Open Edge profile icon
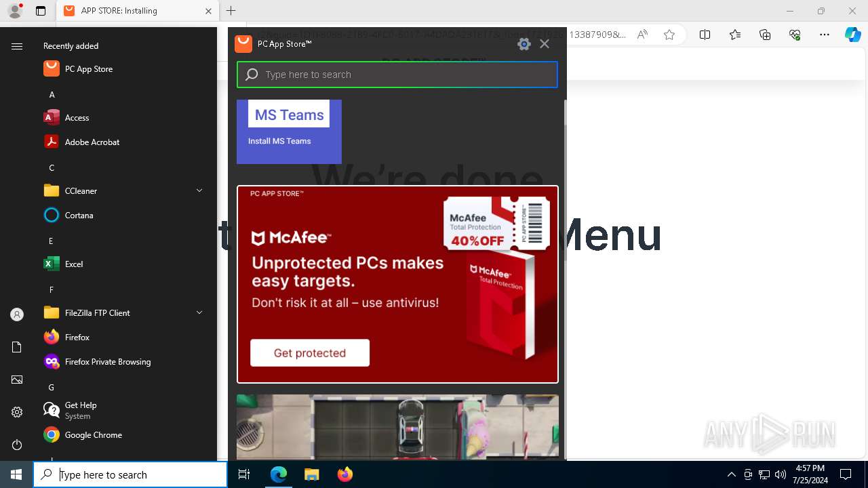Image resolution: width=868 pixels, height=488 pixels. (x=14, y=11)
